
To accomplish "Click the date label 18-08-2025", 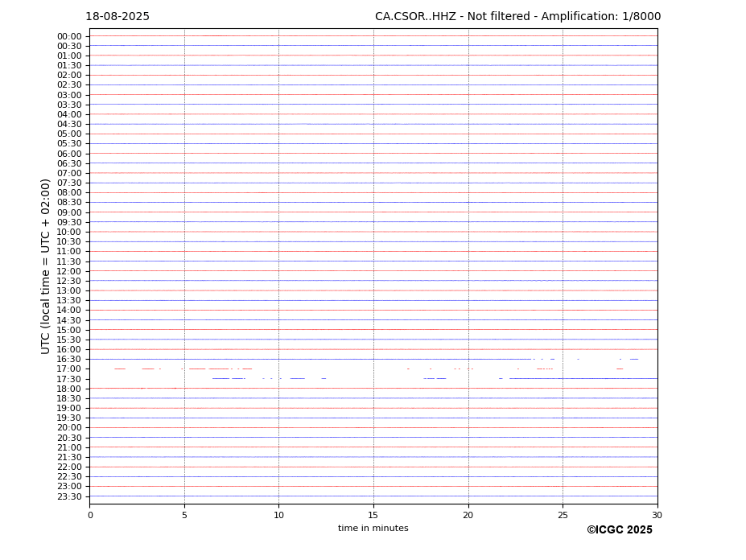I will click(x=117, y=17).
